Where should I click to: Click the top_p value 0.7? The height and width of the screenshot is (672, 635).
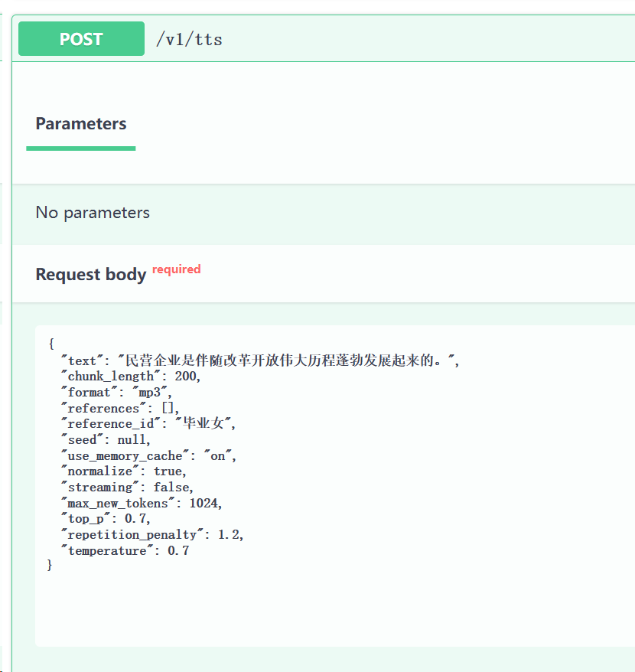[x=135, y=519]
